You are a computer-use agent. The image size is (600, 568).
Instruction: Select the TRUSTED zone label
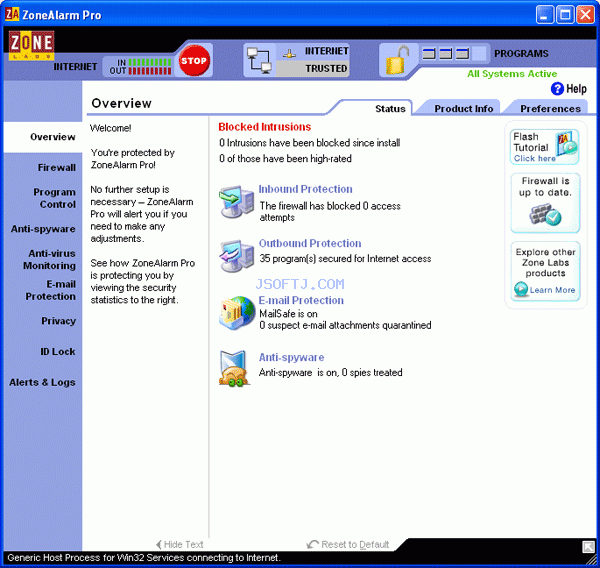click(x=326, y=69)
